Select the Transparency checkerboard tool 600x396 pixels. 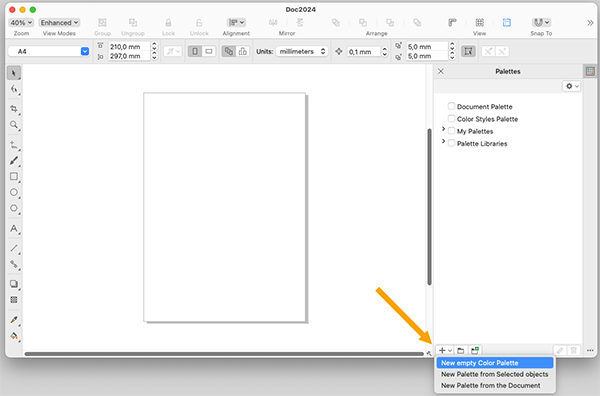point(14,300)
